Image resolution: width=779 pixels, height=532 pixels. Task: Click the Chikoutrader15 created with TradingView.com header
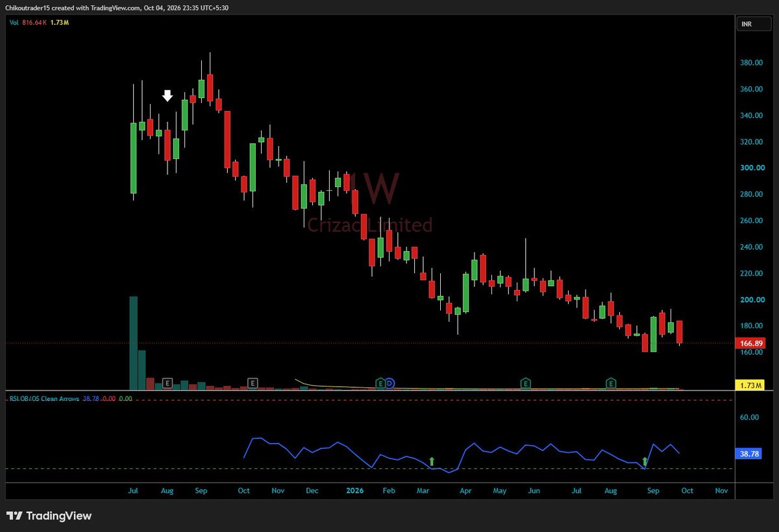tap(118, 8)
